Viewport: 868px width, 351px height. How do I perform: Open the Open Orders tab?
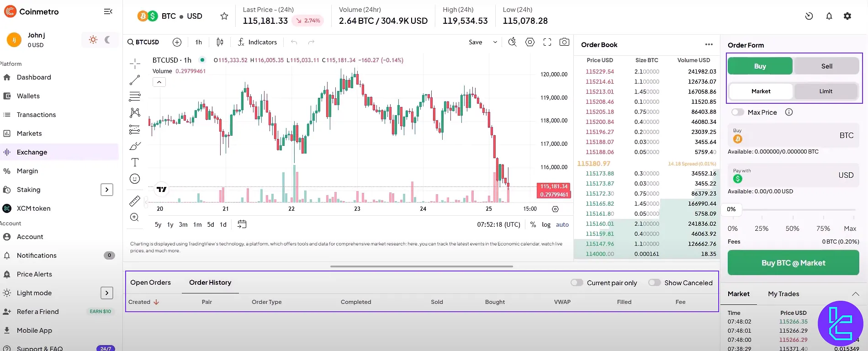(x=150, y=282)
